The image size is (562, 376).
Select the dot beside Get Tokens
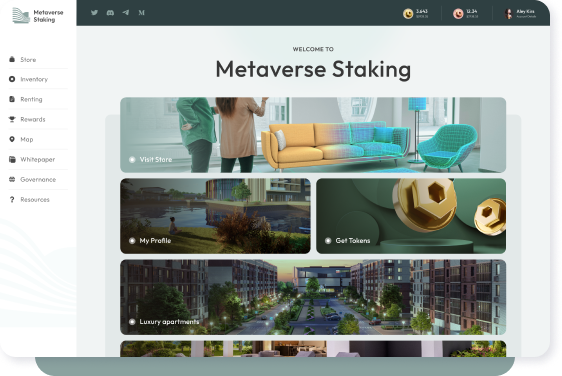[x=328, y=241]
